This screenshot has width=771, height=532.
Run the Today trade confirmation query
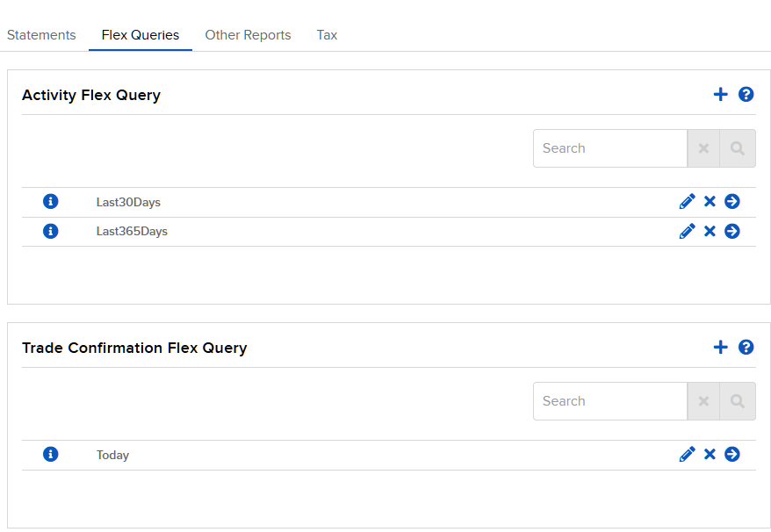732,455
